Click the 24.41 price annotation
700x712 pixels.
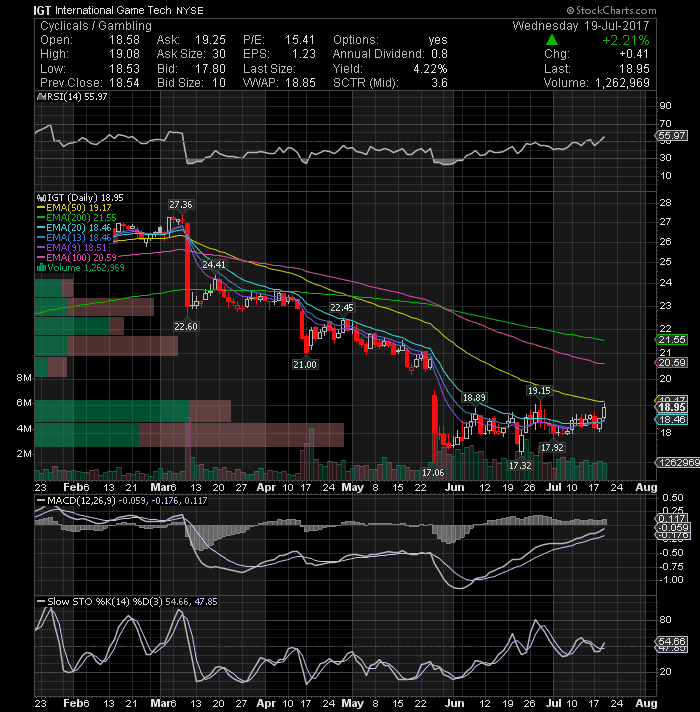[x=214, y=264]
